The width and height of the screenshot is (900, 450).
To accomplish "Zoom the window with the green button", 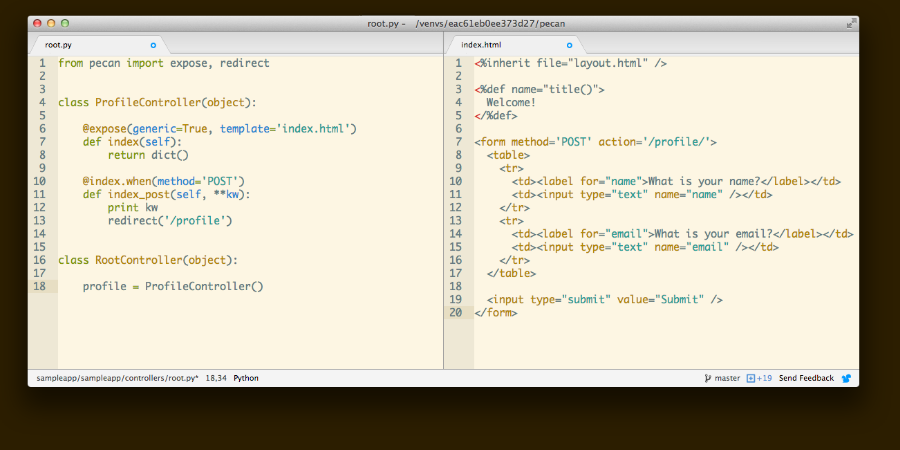I will 65,24.
